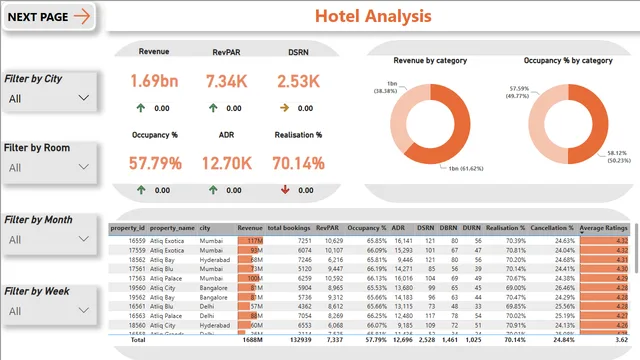The width and height of the screenshot is (640, 360).
Task: Click the 2.53K DSRN card value
Action: tap(298, 81)
